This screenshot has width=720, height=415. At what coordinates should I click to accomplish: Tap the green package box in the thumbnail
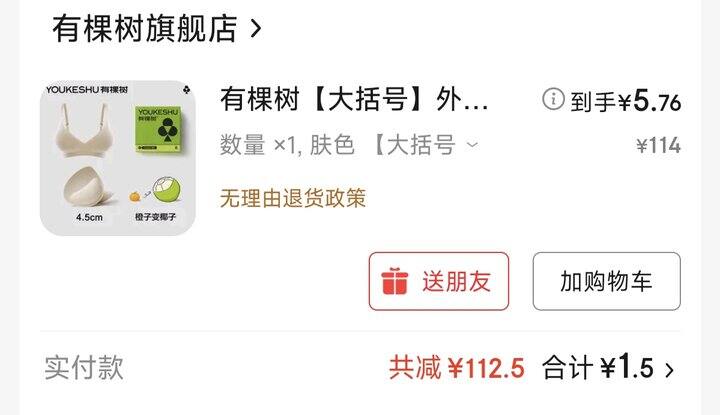tap(159, 129)
